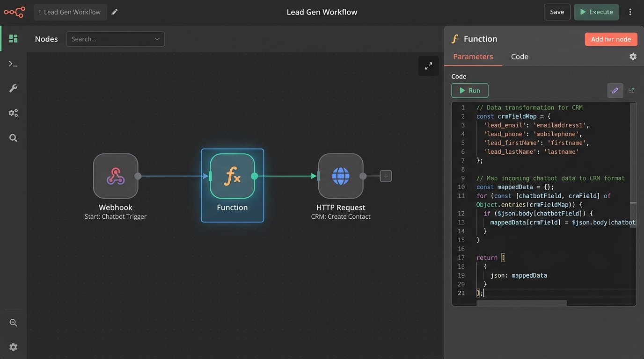Open the dashboard icon in left sidebar
This screenshot has width=644, height=359.
[13, 39]
